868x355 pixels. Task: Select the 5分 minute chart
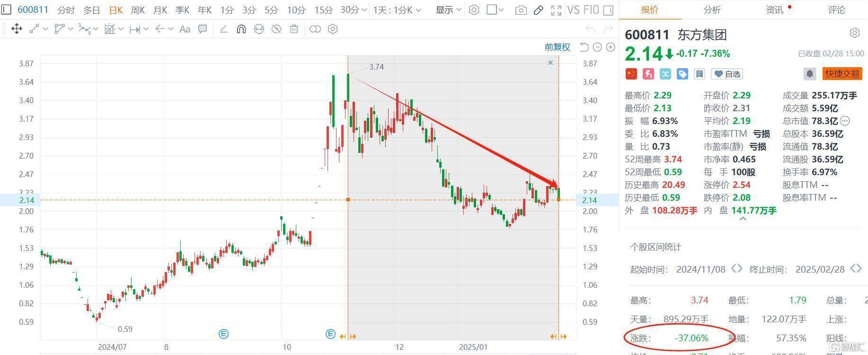coord(271,10)
